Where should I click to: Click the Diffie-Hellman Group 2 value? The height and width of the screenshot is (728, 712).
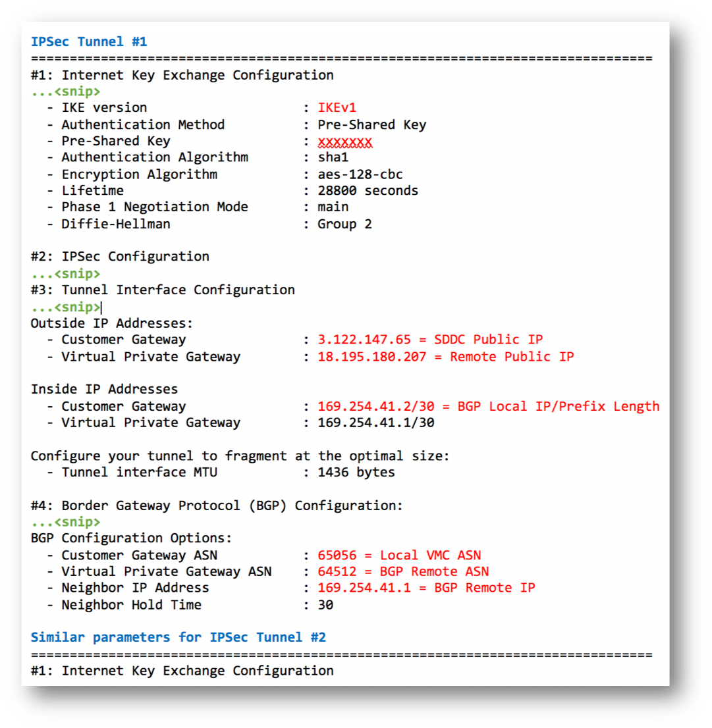click(x=344, y=224)
